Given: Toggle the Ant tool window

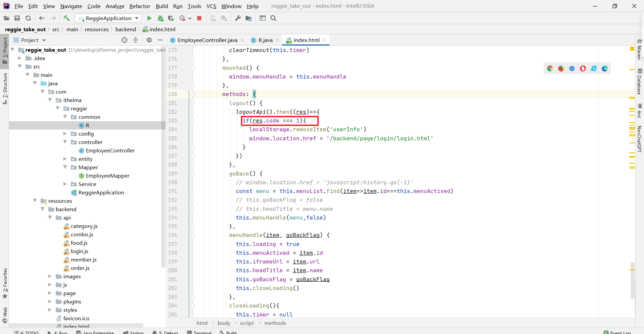Looking at the screenshot, I should click(x=640, y=111).
